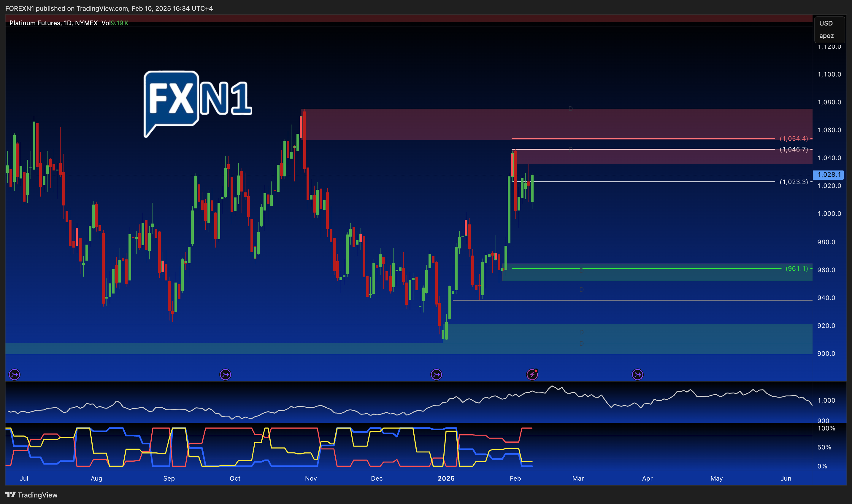Click the apoz unit label

point(826,36)
